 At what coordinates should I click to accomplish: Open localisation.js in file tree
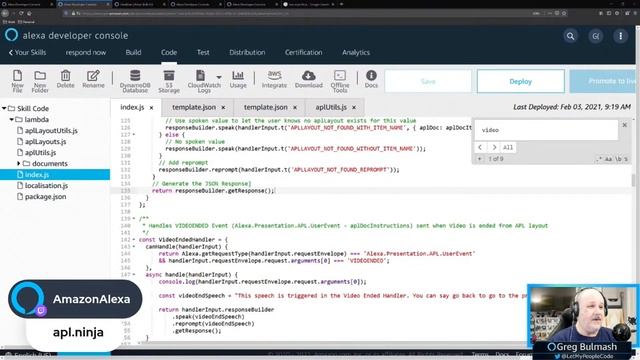tap(46, 185)
